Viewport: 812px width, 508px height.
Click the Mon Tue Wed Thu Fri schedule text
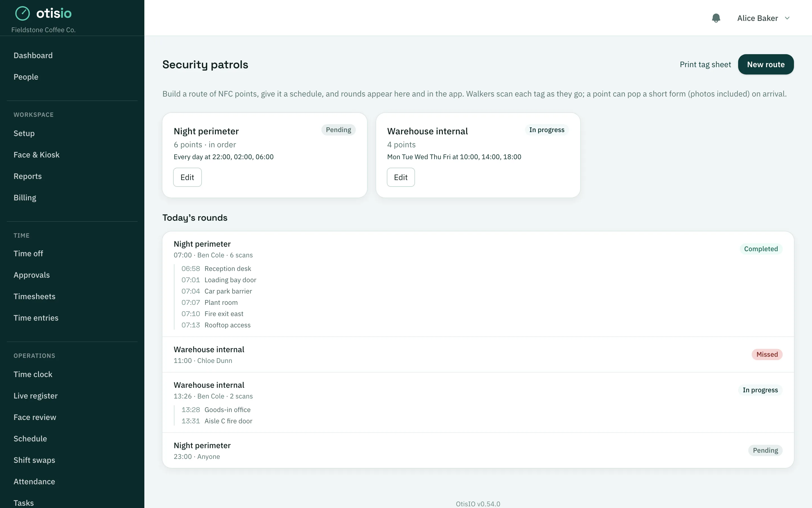point(454,157)
